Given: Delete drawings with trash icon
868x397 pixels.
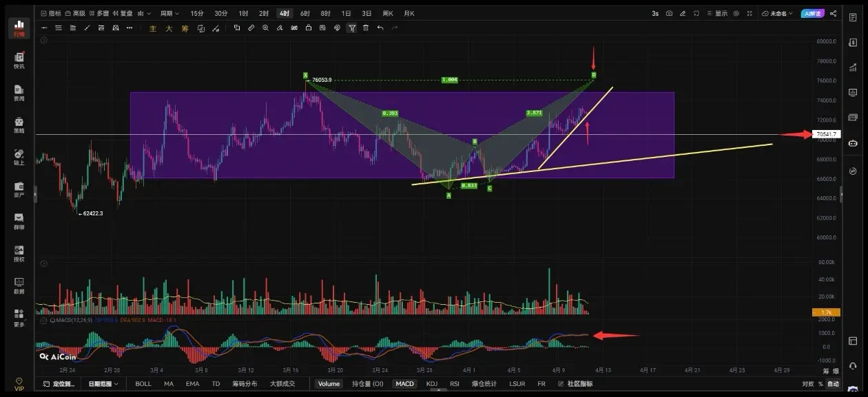Looking at the screenshot, I should (366, 28).
